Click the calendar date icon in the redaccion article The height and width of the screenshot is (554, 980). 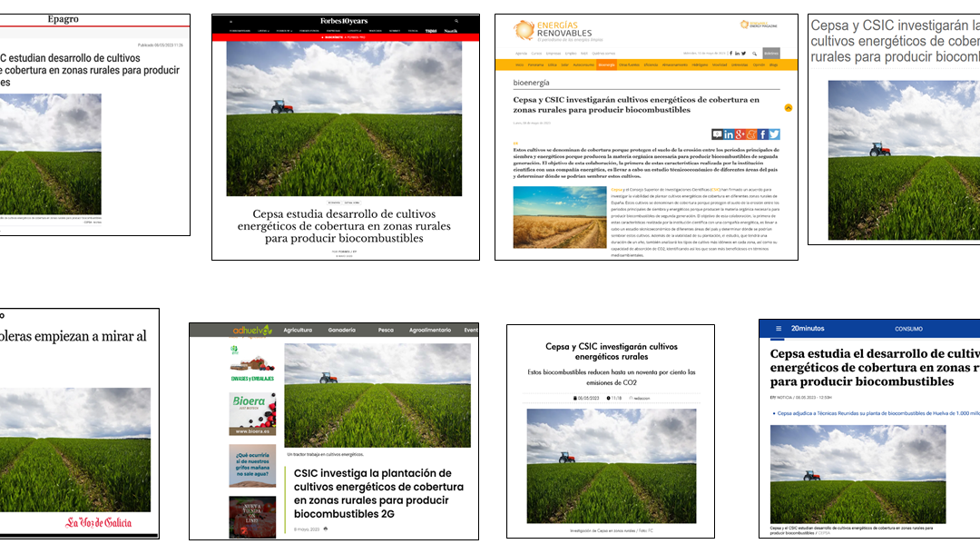pyautogui.click(x=575, y=398)
